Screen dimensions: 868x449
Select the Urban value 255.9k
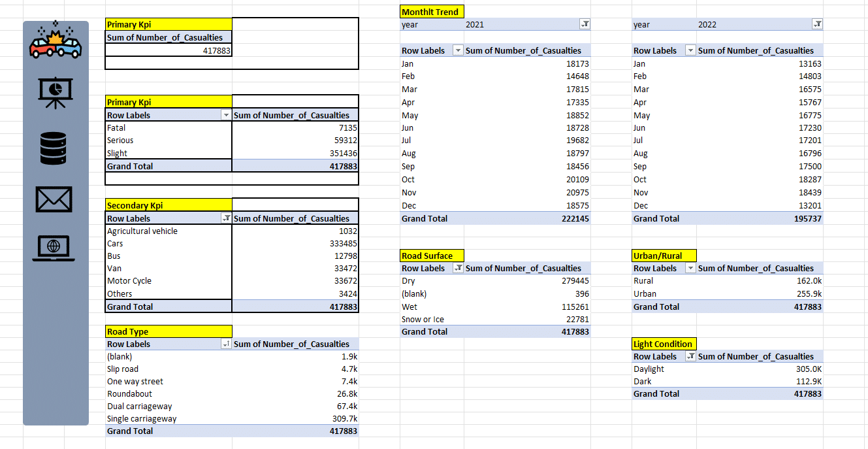point(760,293)
